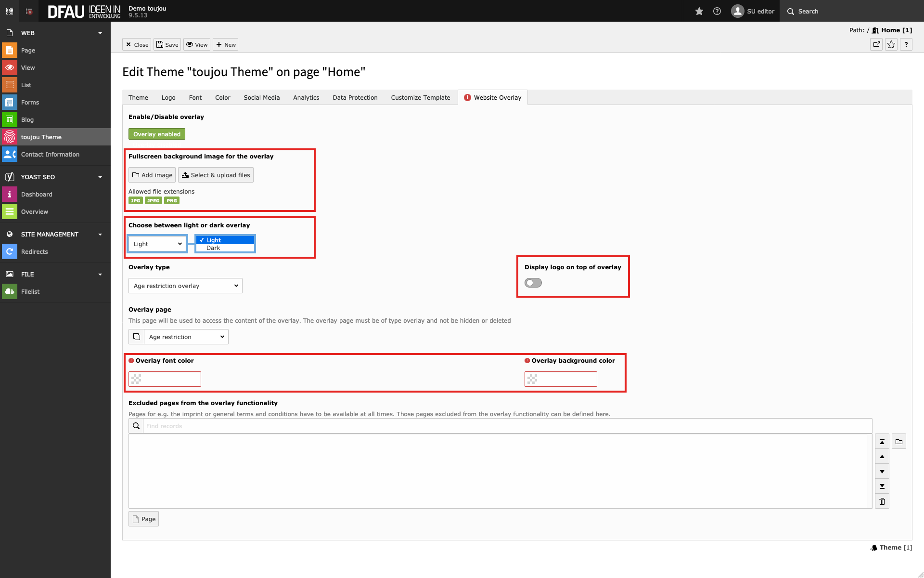
Task: Click the Save button
Action: (x=167, y=45)
